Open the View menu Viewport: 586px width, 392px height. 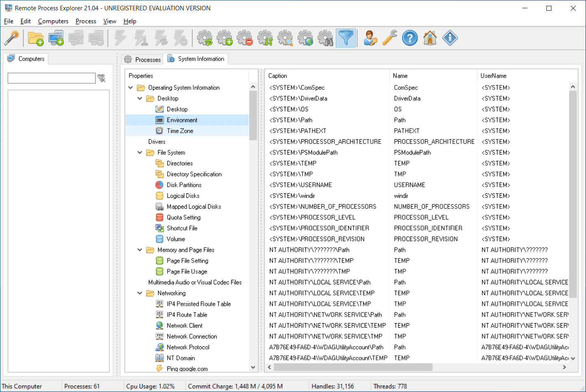pos(110,21)
